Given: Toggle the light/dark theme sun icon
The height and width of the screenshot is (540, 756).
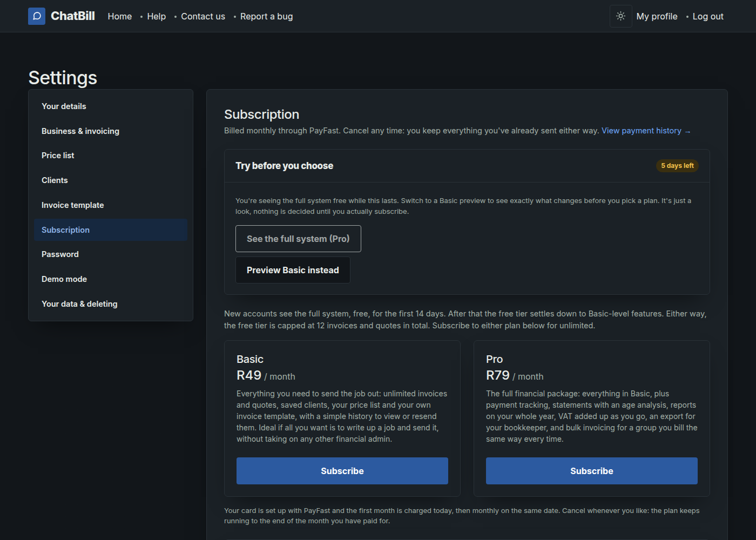Looking at the screenshot, I should tap(621, 16).
